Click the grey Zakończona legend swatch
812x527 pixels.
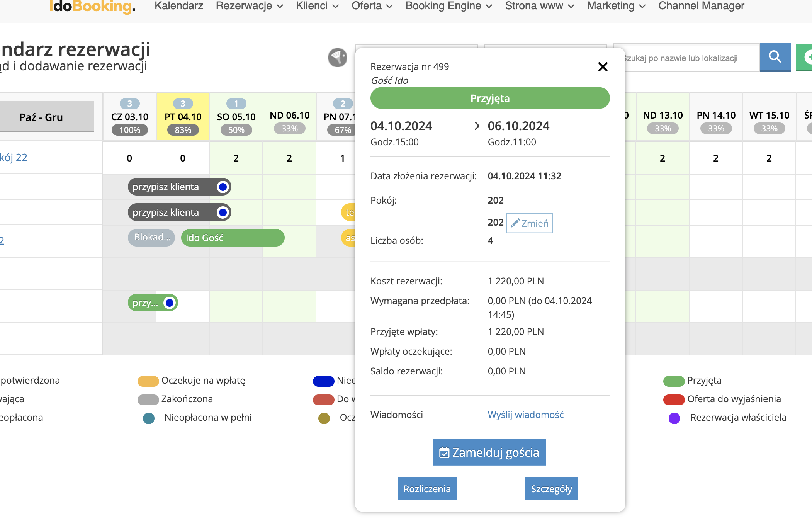point(148,399)
